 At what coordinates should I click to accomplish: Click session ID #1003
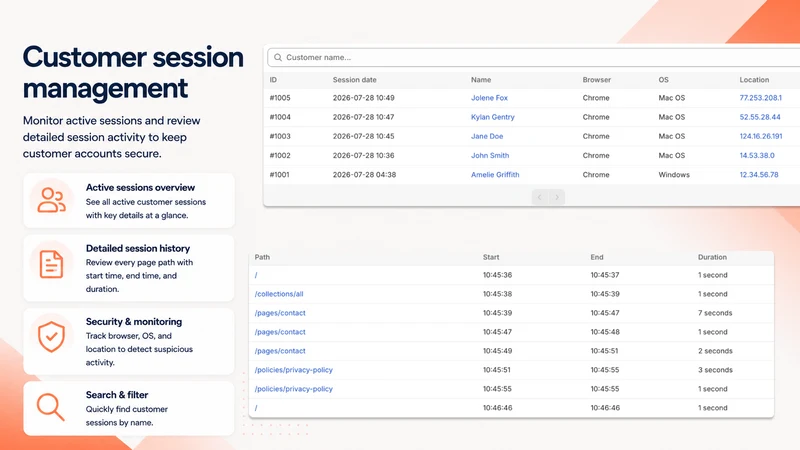pos(280,136)
